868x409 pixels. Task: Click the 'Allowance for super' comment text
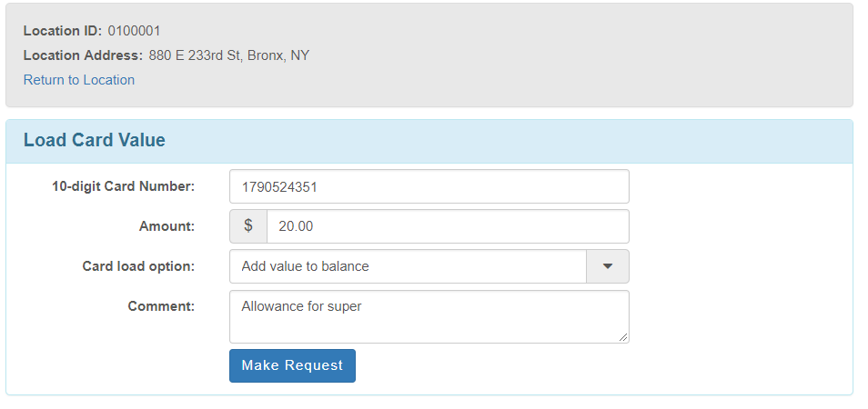[x=301, y=306]
